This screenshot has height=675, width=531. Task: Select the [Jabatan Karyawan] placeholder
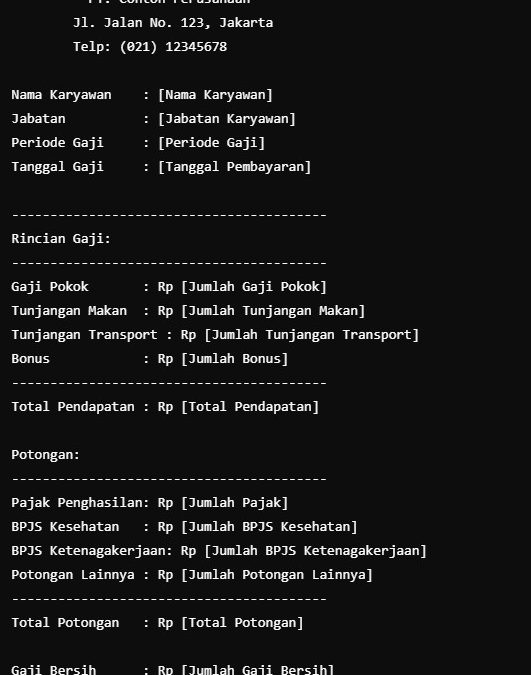227,119
